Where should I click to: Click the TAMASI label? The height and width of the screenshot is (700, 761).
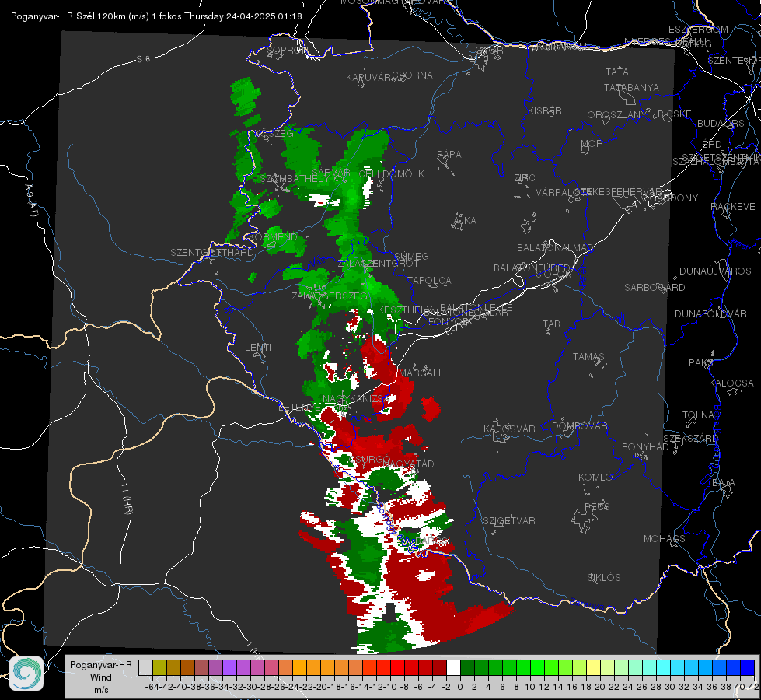click(590, 356)
